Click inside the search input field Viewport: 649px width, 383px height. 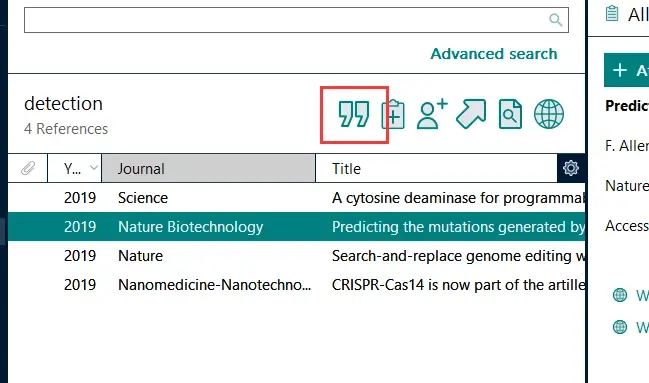[x=296, y=20]
